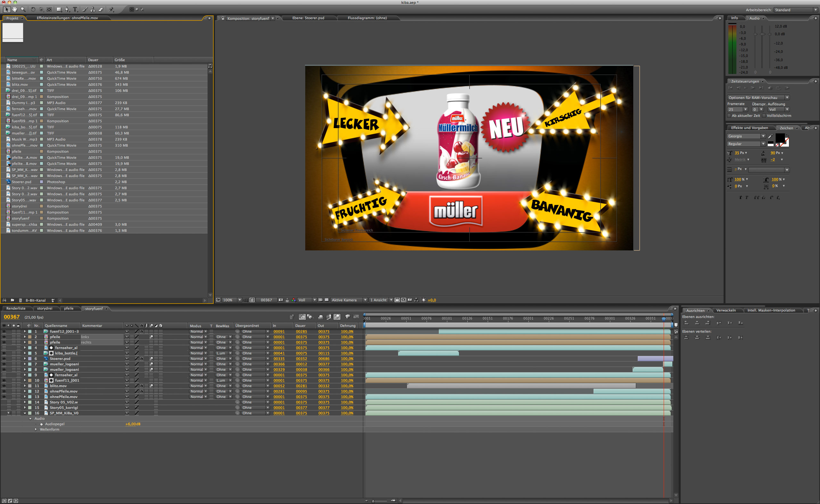Open the Regular font style dropdown

pyautogui.click(x=746, y=144)
